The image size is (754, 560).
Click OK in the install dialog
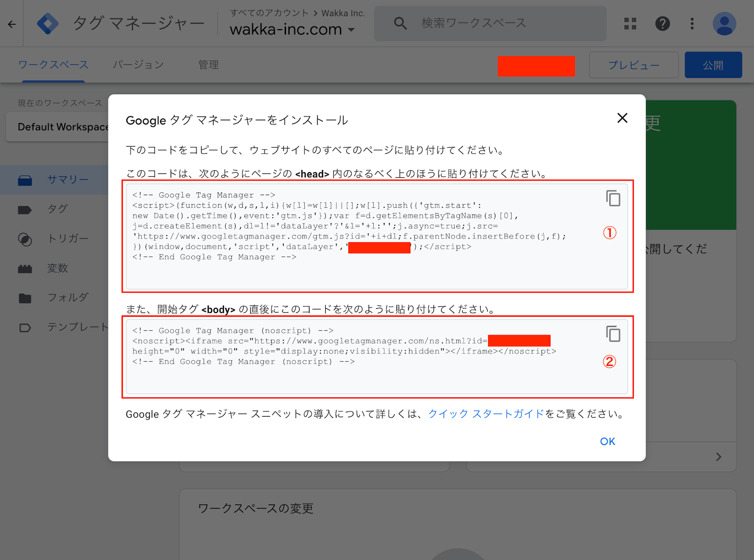coord(607,441)
